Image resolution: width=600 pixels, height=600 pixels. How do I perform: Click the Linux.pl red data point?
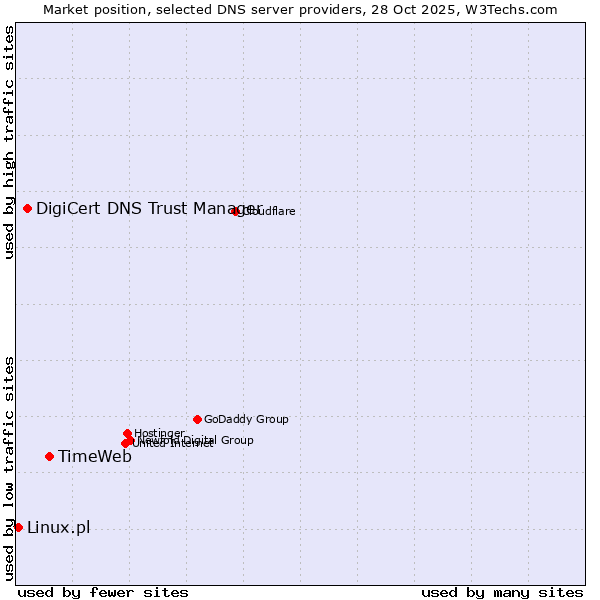(18, 527)
